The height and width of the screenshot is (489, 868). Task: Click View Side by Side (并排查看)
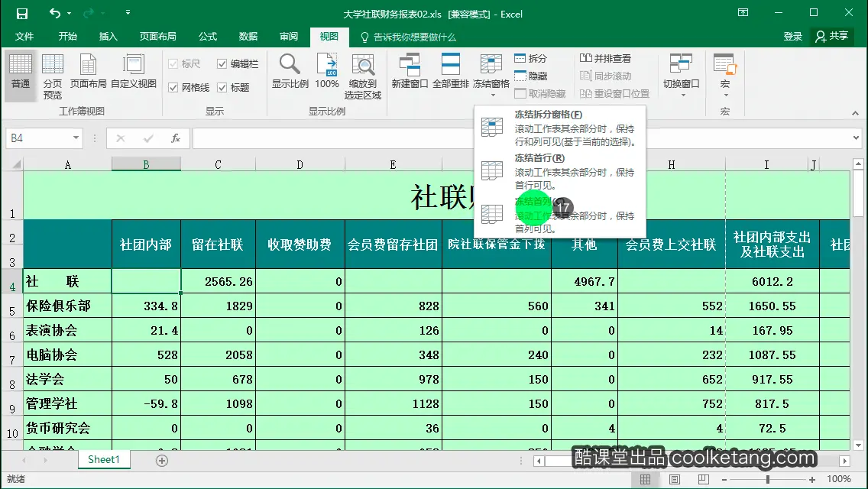[x=605, y=58]
